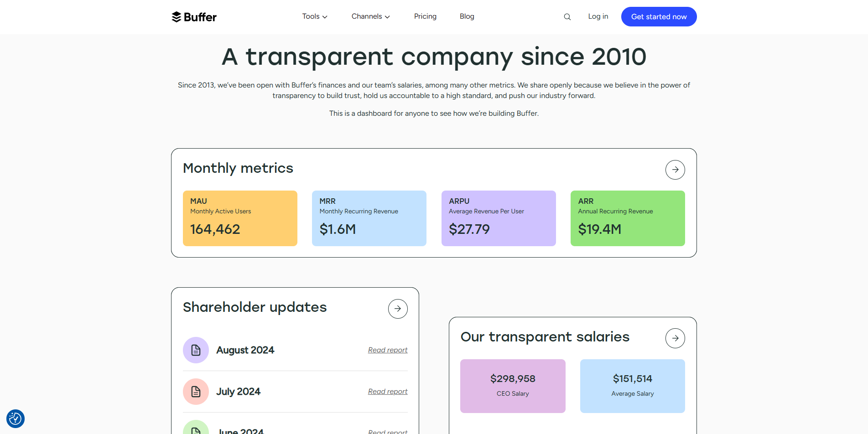Click the 'This is a dashboard for anyone' sentence
Screen dimensions: 868x434
[x=434, y=113]
